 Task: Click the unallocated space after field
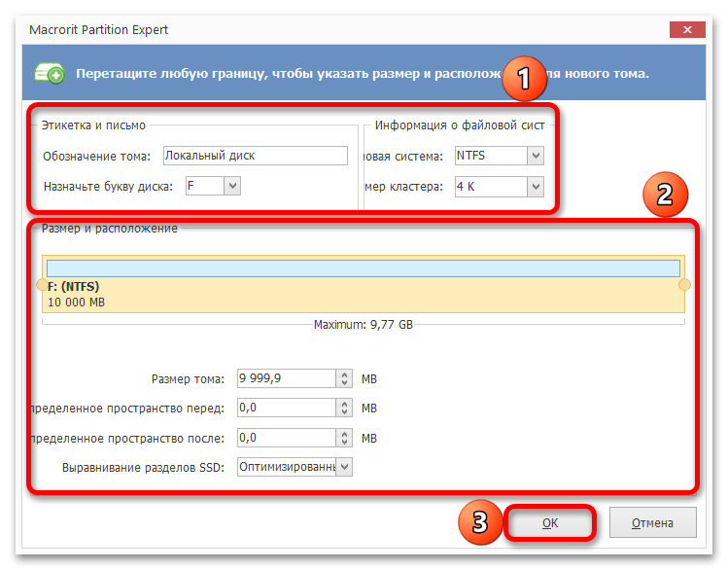287,438
